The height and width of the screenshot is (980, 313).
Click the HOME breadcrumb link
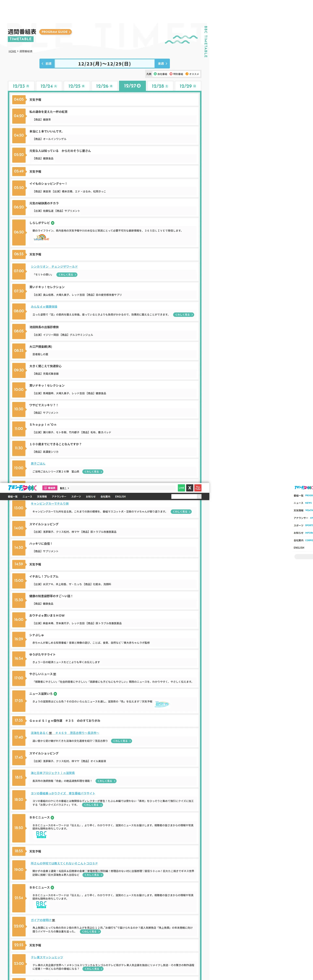(12, 51)
